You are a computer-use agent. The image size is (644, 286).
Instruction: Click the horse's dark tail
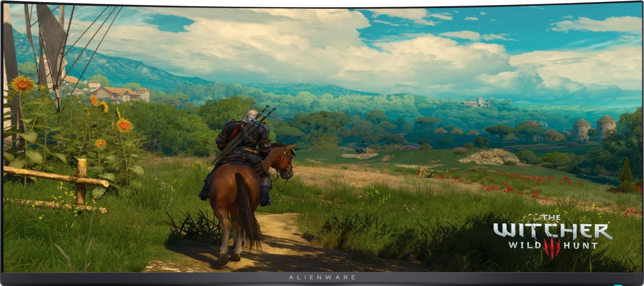pos(248,213)
